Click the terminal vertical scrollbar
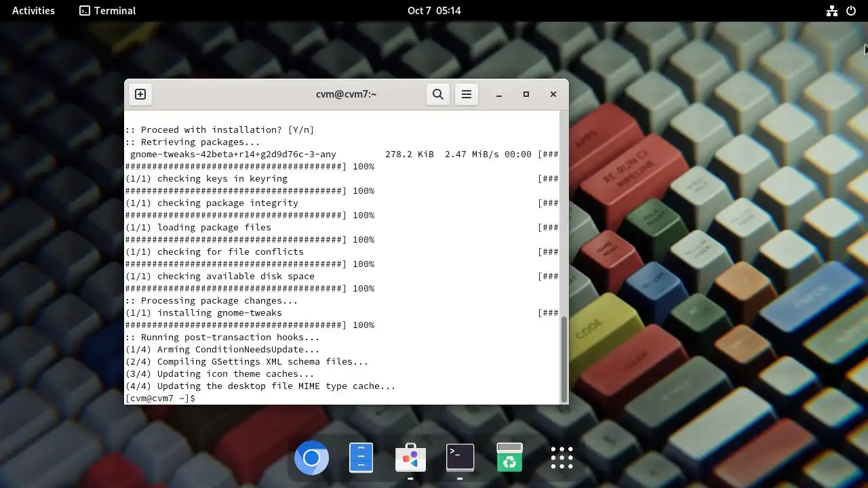The height and width of the screenshot is (488, 868). tap(564, 359)
